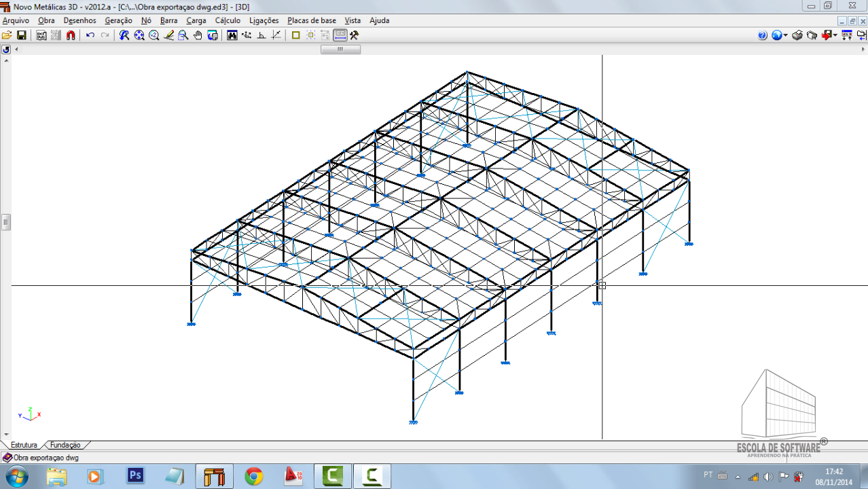868x489 pixels.
Task: Save the project with the floppy disk icon
Action: click(22, 35)
